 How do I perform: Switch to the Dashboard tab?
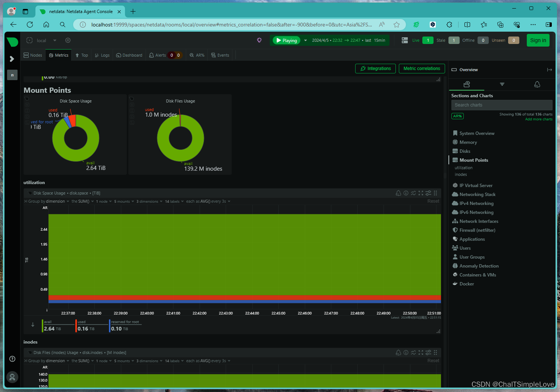[129, 55]
